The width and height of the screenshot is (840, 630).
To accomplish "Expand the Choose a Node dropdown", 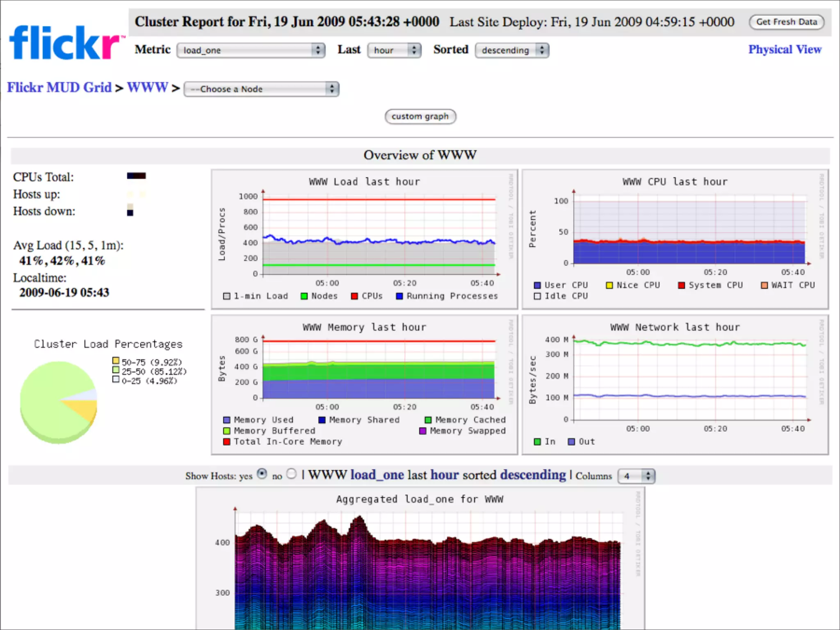I will coord(261,89).
